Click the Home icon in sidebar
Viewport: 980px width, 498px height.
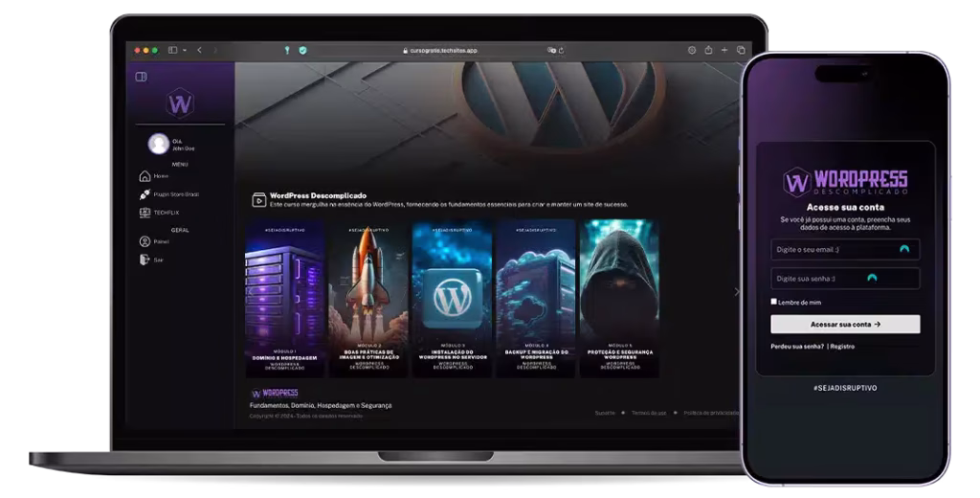145,176
